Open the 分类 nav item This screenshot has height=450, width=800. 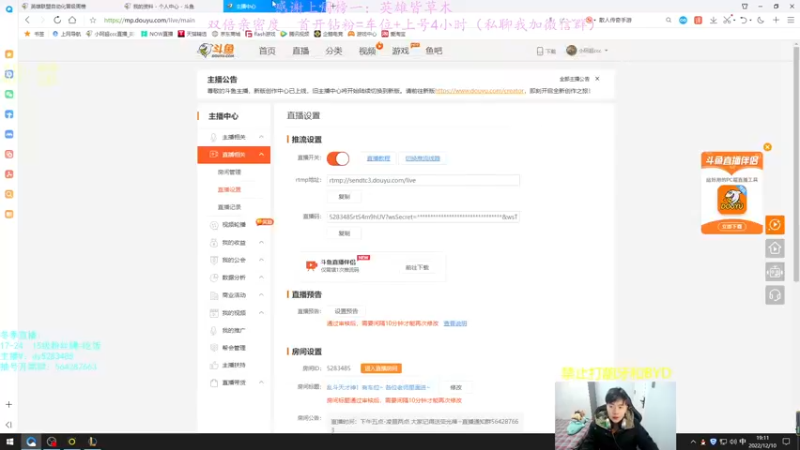[x=334, y=51]
